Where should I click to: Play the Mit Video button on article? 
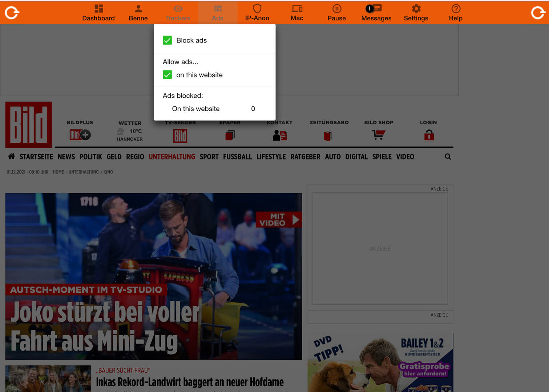[279, 220]
